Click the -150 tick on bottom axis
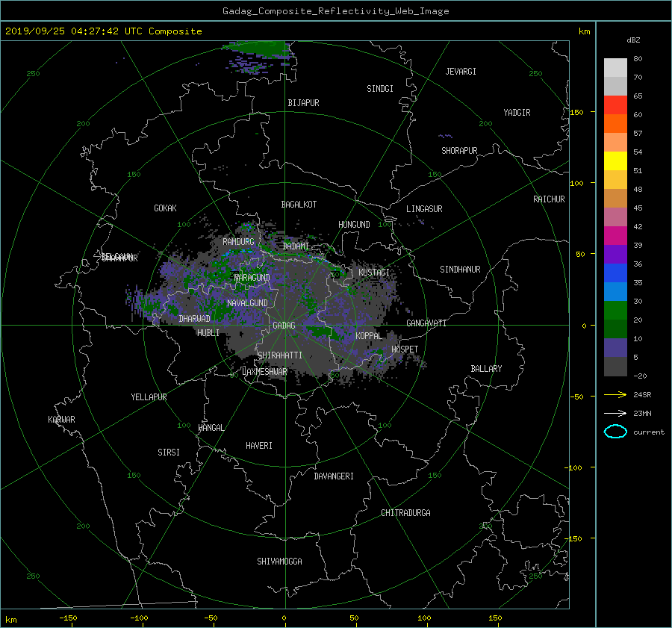672x628 pixels. (68, 618)
